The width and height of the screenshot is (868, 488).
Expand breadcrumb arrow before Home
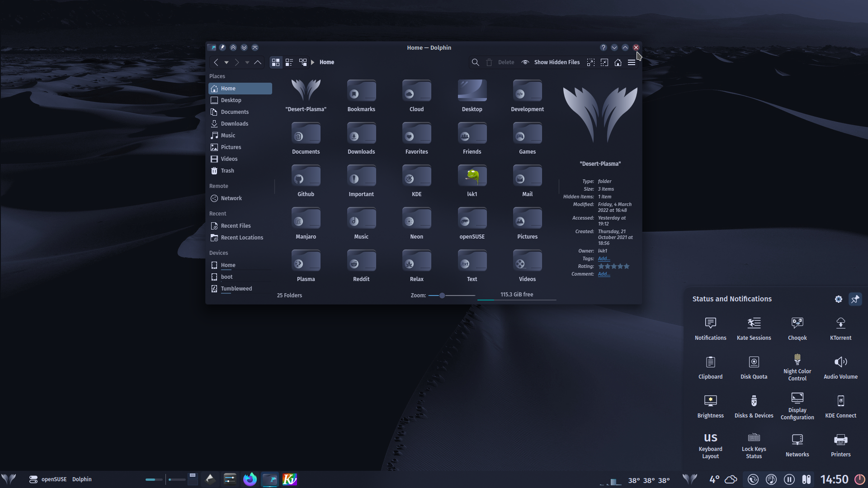tap(312, 62)
